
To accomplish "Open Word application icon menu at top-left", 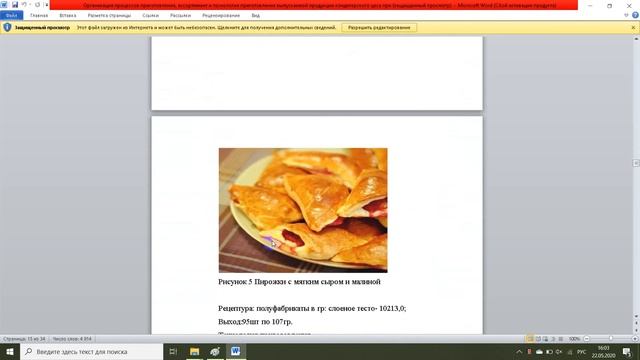I will point(4,5).
